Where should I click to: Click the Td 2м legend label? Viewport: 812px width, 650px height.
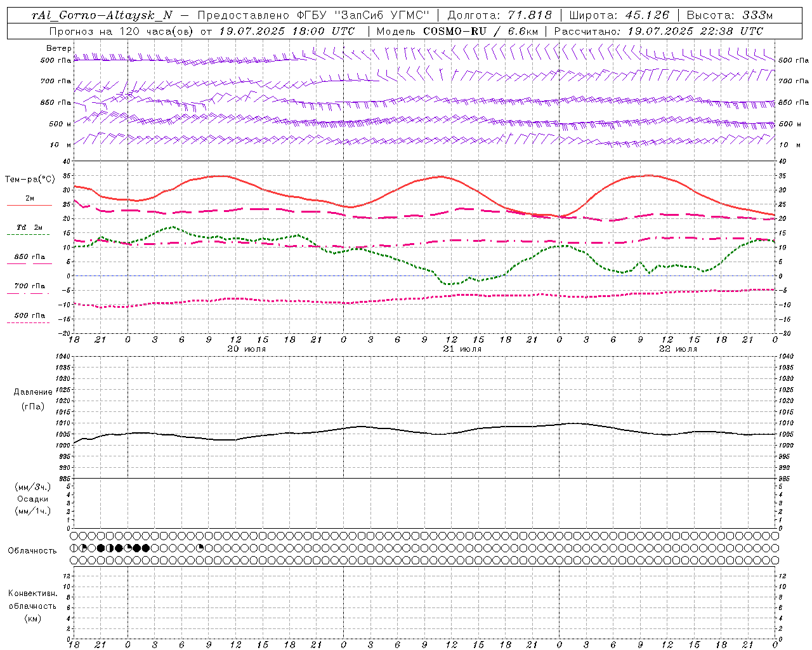click(x=30, y=227)
